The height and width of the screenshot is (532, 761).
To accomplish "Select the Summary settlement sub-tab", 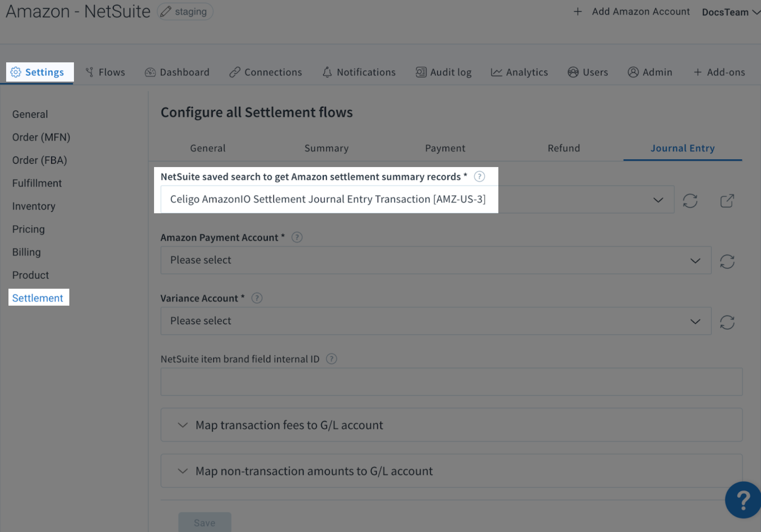I will (327, 148).
